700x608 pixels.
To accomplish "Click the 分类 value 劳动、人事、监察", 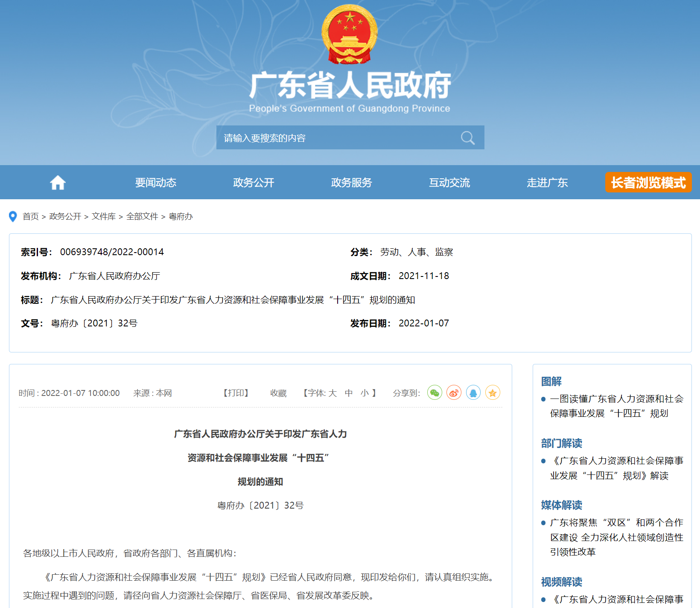I will click(417, 252).
